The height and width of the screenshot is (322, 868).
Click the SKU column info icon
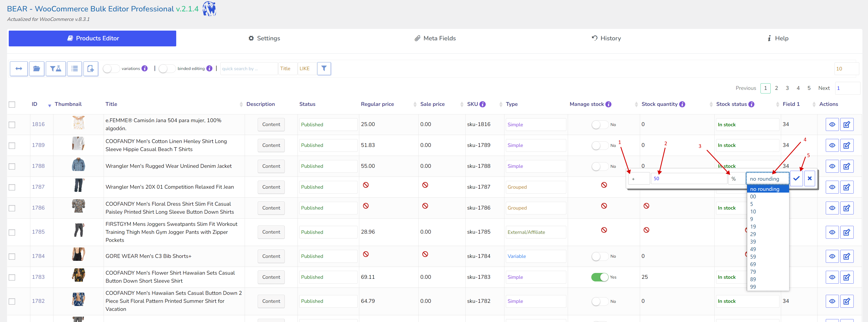click(483, 104)
